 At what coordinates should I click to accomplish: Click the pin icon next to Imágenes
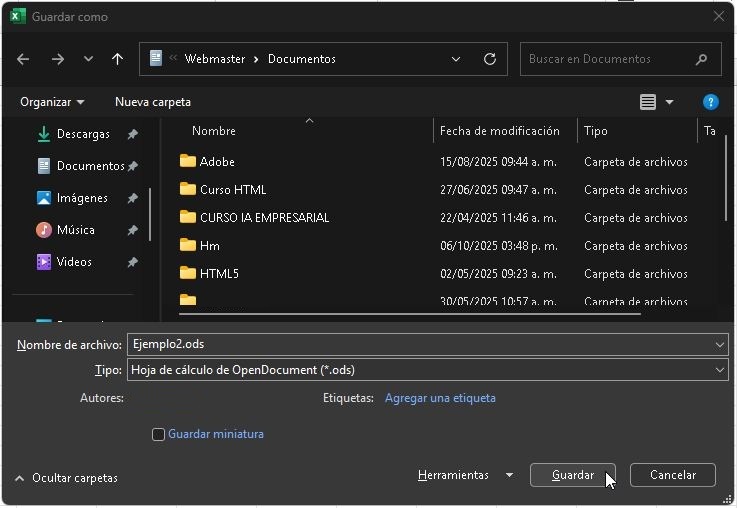click(x=133, y=198)
